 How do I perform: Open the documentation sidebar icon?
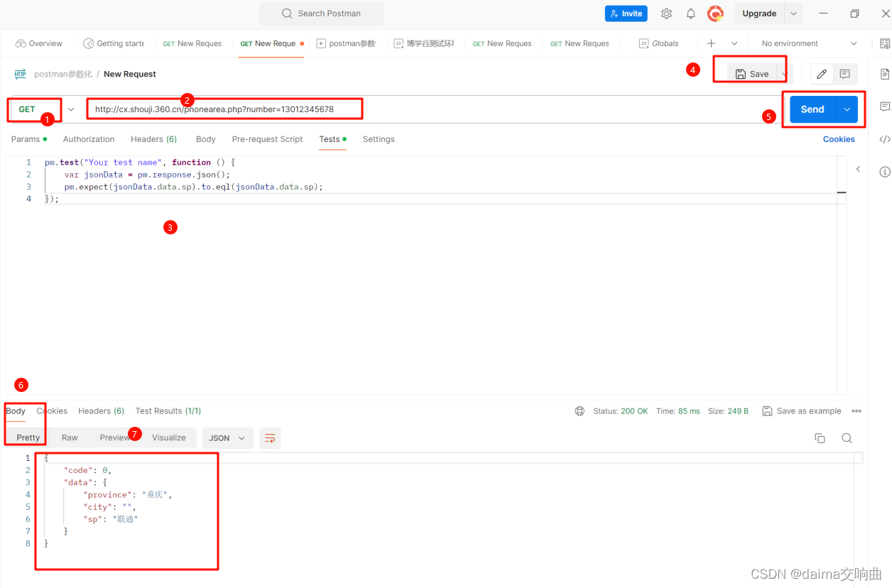(884, 74)
